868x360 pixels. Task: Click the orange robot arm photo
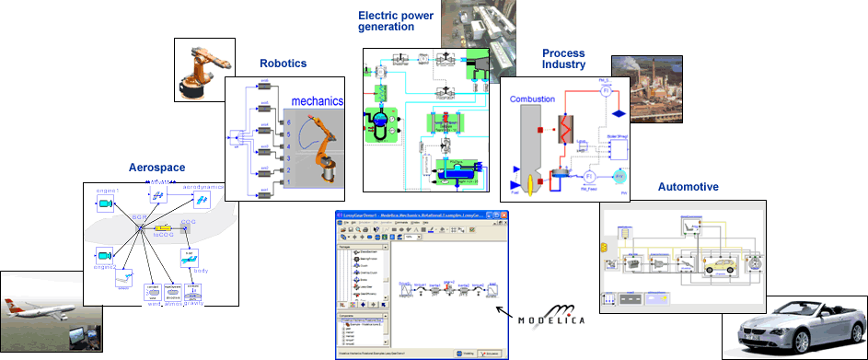pos(205,70)
